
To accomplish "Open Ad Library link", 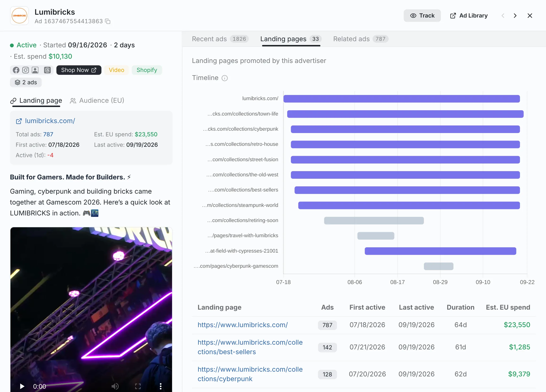I will coord(469,16).
